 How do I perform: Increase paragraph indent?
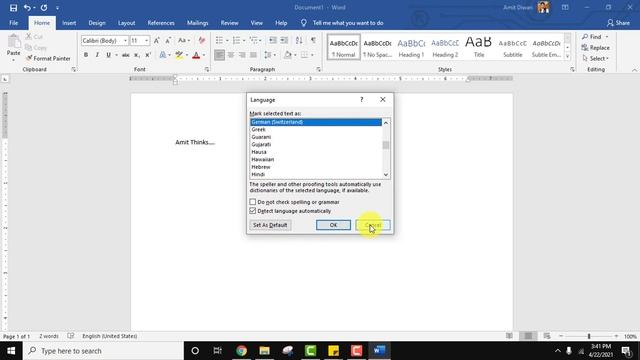point(284,40)
